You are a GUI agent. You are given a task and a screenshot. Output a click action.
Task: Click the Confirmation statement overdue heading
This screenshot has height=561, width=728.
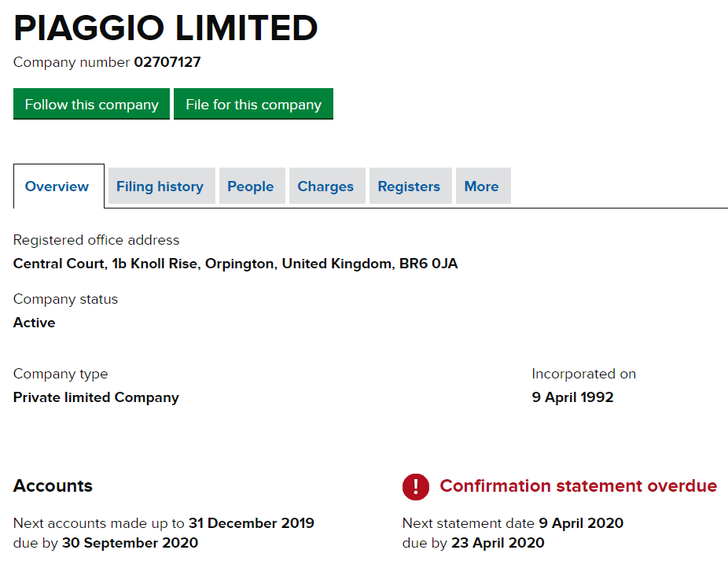578,486
